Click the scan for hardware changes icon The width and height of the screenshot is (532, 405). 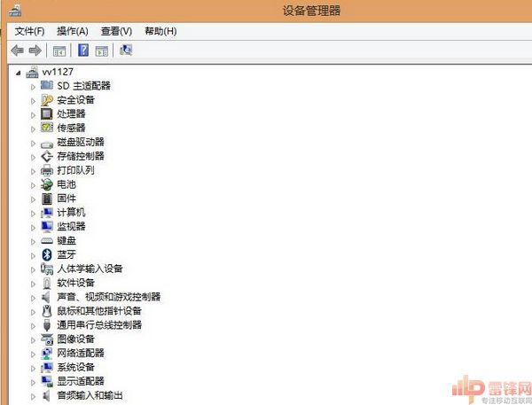coord(126,50)
